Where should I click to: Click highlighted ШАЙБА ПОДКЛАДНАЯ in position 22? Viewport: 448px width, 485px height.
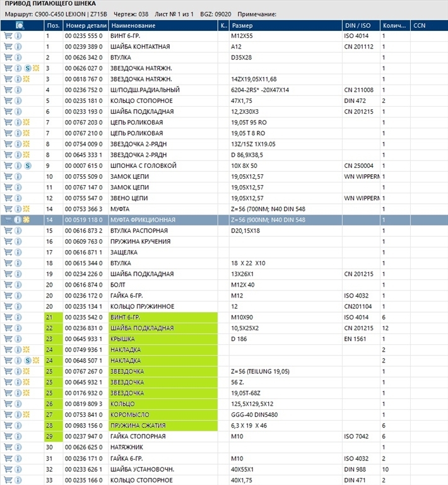(163, 328)
